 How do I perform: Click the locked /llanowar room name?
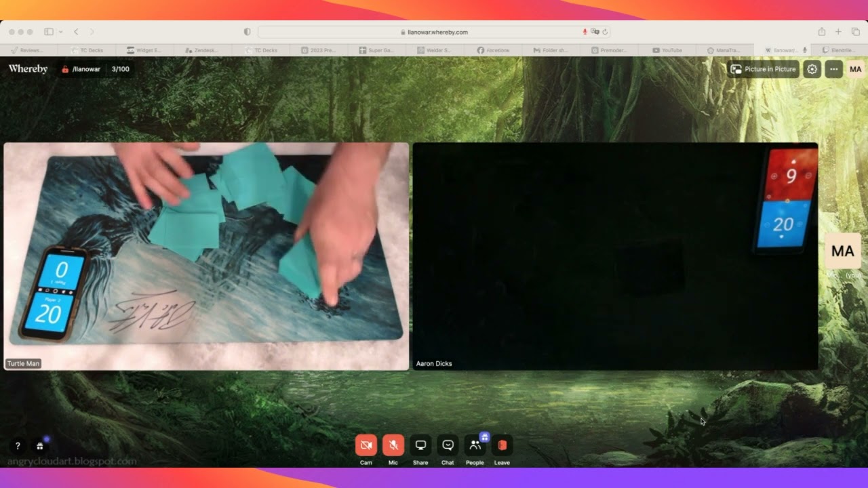click(81, 69)
